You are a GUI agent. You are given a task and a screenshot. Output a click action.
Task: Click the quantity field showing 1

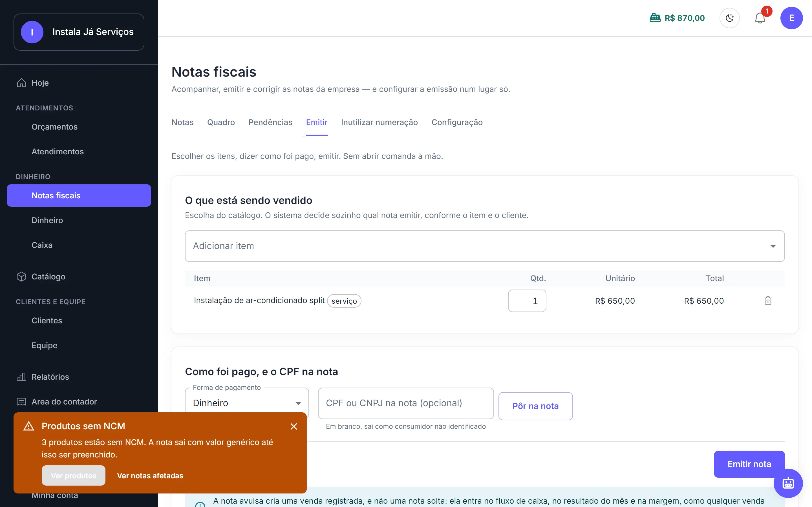527,301
